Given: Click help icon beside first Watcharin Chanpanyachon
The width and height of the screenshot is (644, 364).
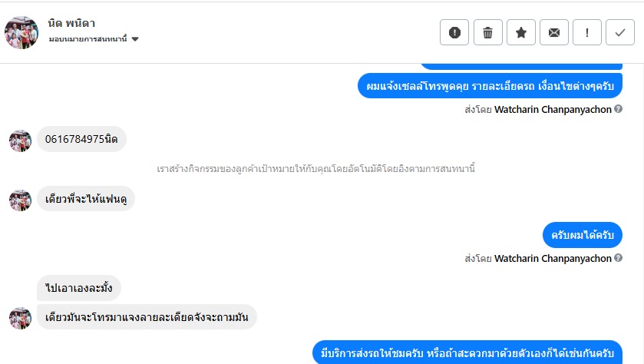Looking at the screenshot, I should point(619,110).
